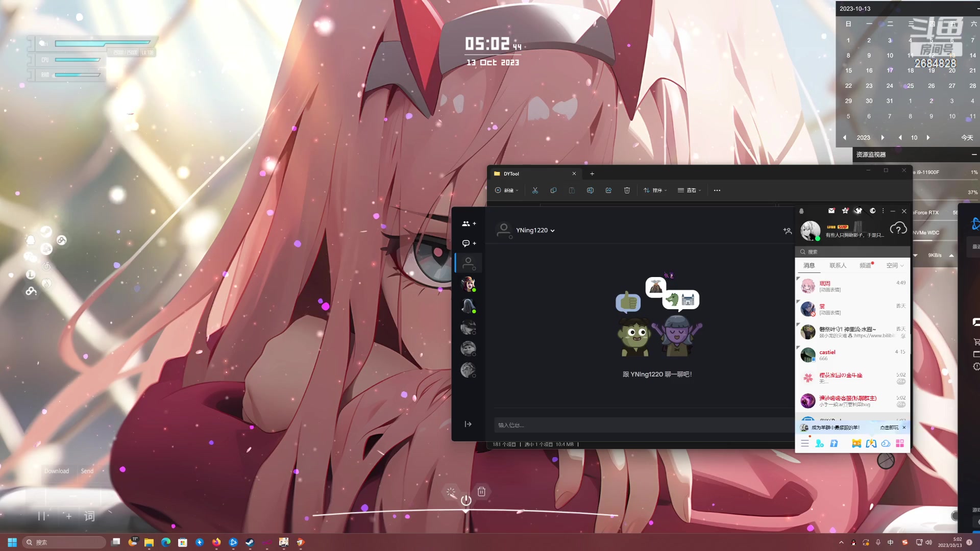Open the QQ app grid icon

tap(900, 443)
